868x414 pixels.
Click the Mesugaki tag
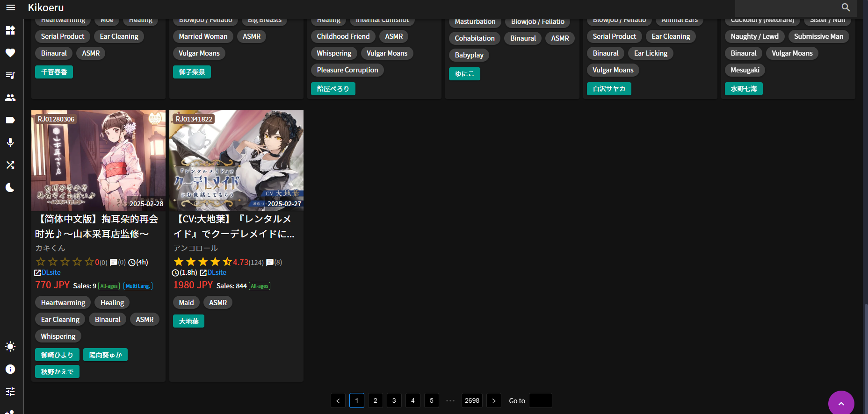pyautogui.click(x=745, y=70)
